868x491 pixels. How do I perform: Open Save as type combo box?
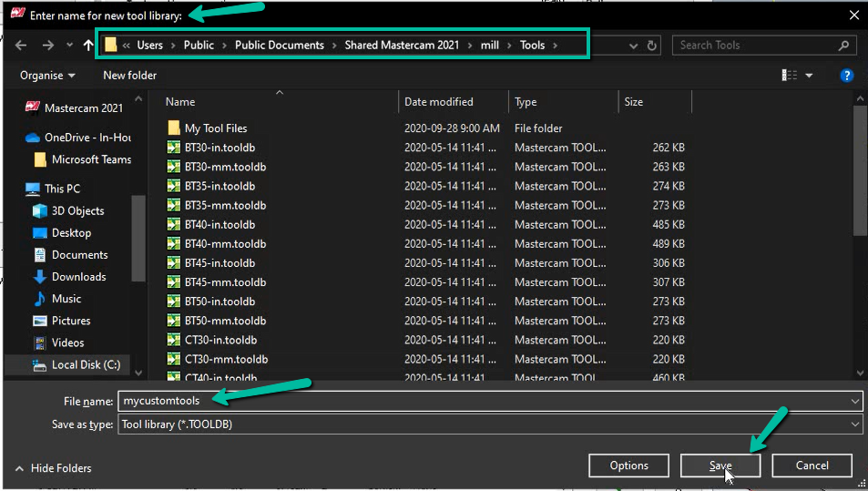click(x=490, y=425)
